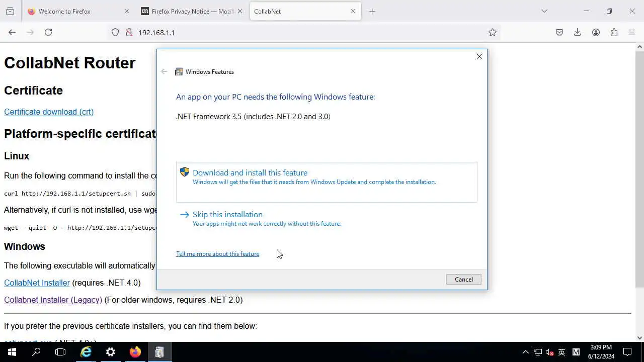Open Firefox downloads panel

[x=578, y=32]
